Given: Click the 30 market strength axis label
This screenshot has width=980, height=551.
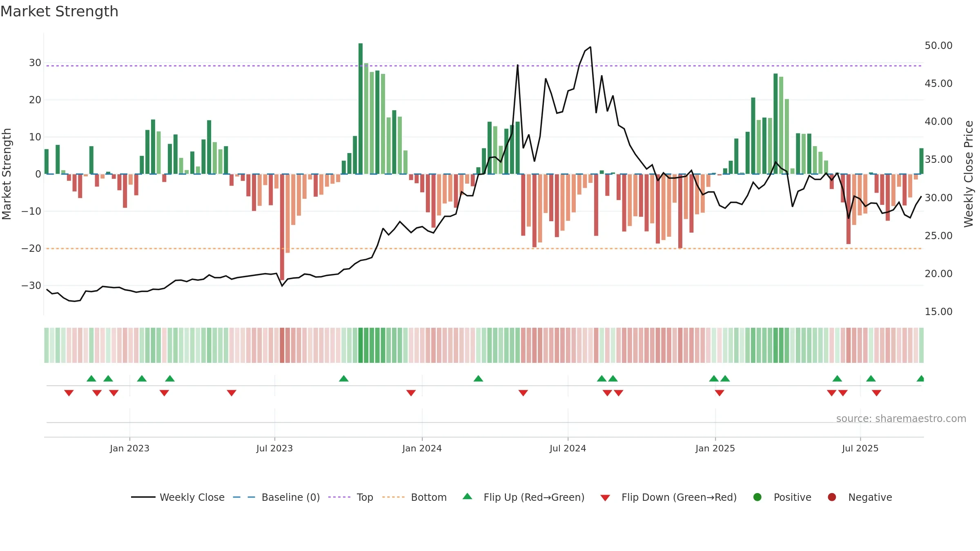Looking at the screenshot, I should (x=35, y=63).
